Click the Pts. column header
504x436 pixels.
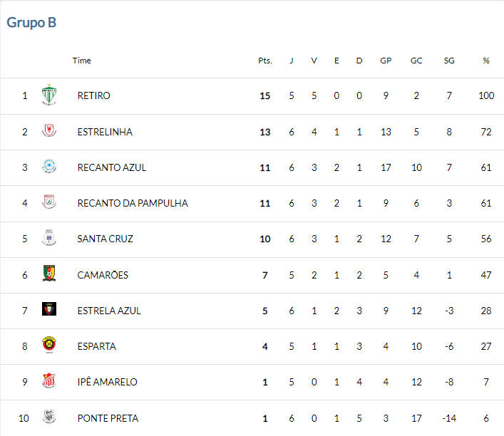265,61
